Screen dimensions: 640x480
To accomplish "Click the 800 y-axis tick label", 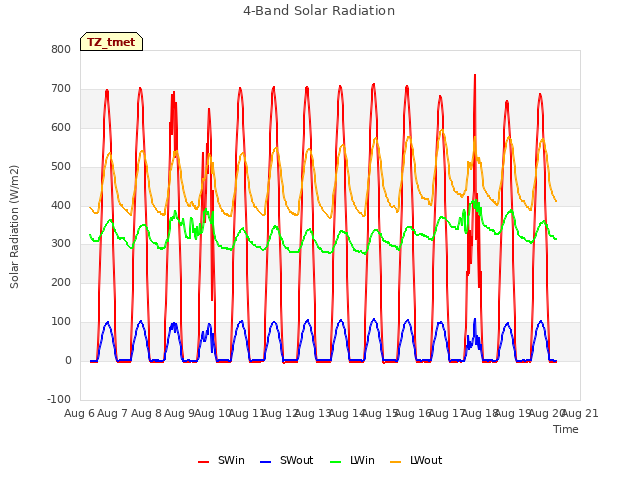I will [61, 49].
